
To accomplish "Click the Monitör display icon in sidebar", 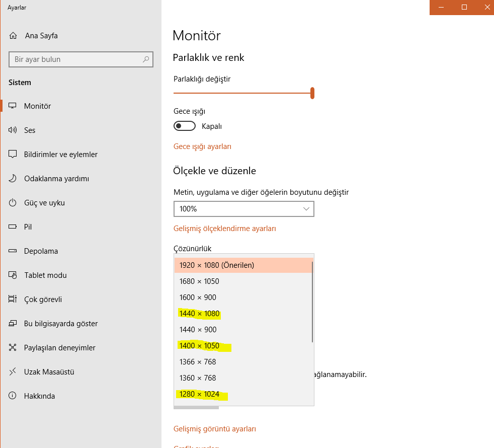I will tap(13, 106).
